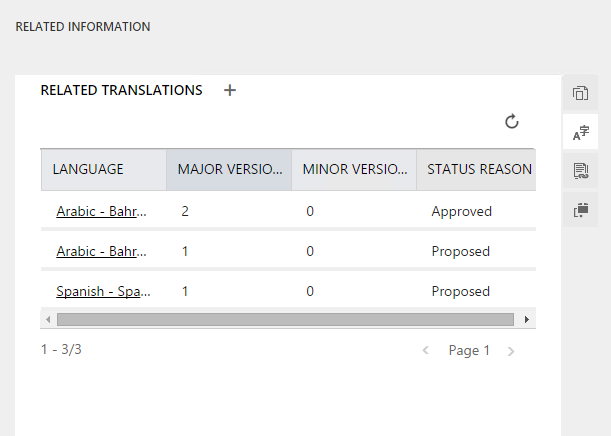Open the Arabic - Bahrain proposed translation link
Image resolution: width=611 pixels, height=436 pixels.
103,252
